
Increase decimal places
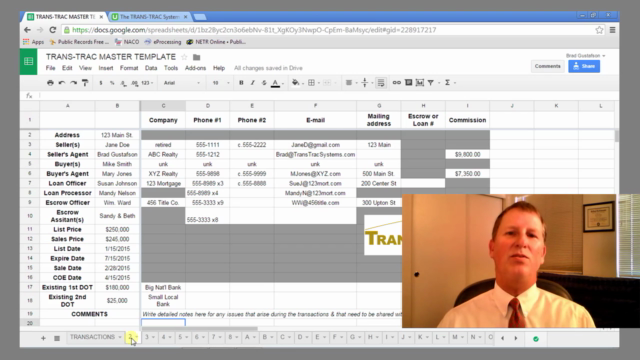click(134, 83)
